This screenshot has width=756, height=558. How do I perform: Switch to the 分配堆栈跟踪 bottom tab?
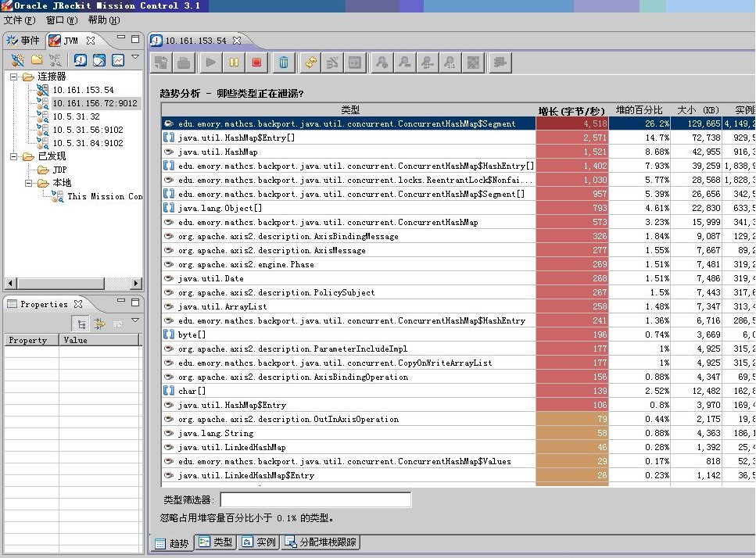(x=321, y=542)
